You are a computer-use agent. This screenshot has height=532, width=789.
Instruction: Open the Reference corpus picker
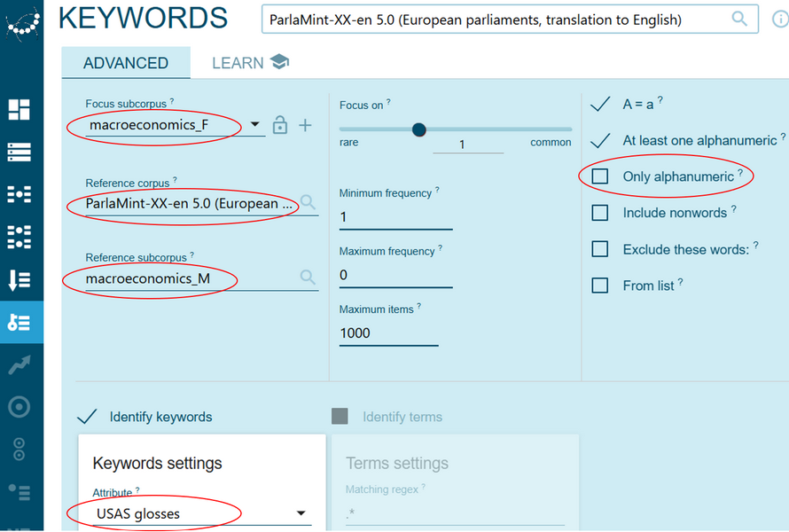[x=309, y=203]
